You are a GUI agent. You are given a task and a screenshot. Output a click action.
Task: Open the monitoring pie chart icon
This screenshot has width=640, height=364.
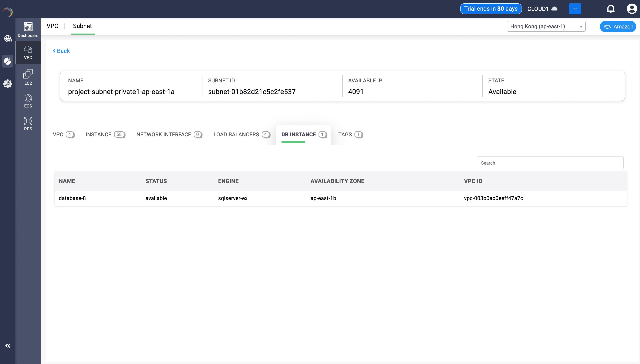tap(8, 61)
